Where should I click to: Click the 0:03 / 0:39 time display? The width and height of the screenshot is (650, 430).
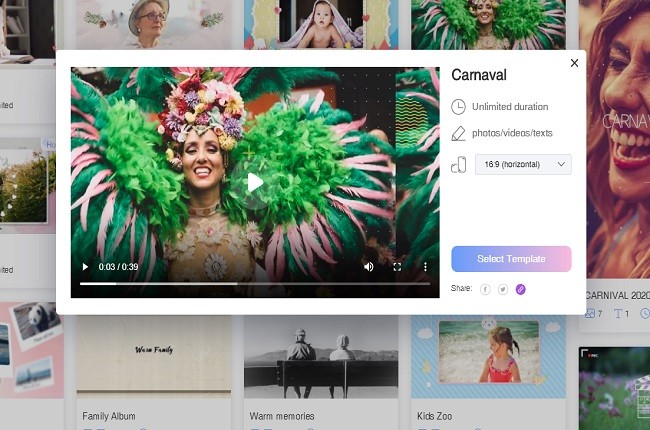(x=118, y=267)
